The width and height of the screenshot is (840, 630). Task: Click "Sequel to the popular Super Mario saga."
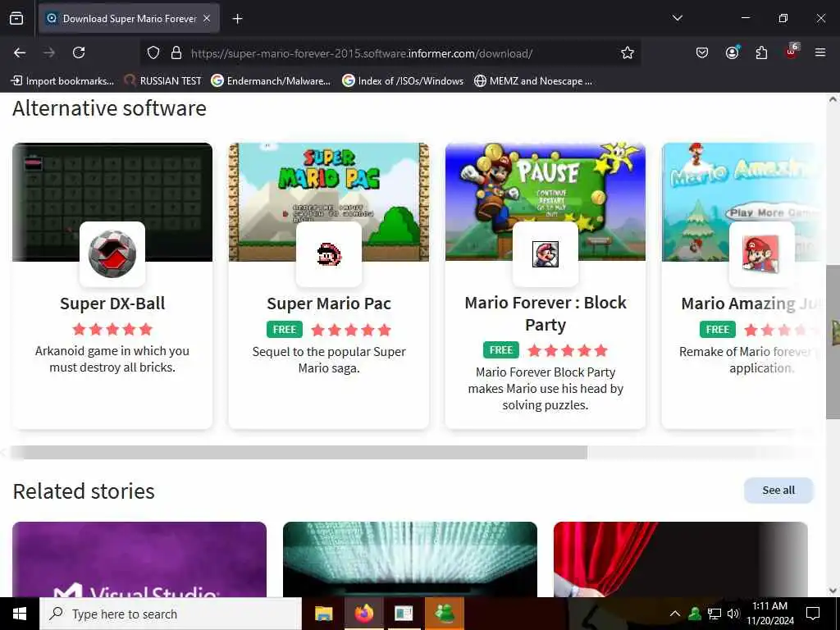(x=329, y=359)
